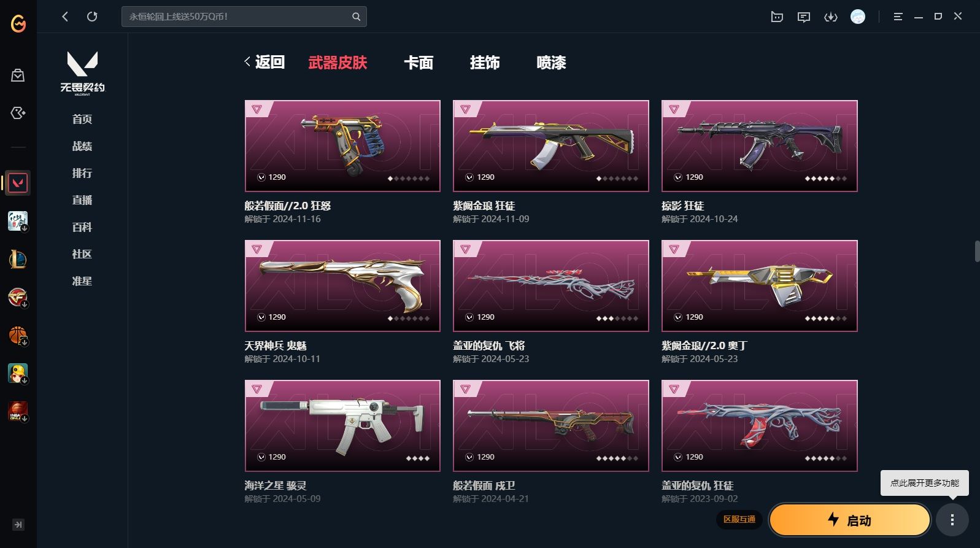980x548 pixels.
Task: Click the orange 启动 launch button
Action: pyautogui.click(x=850, y=520)
